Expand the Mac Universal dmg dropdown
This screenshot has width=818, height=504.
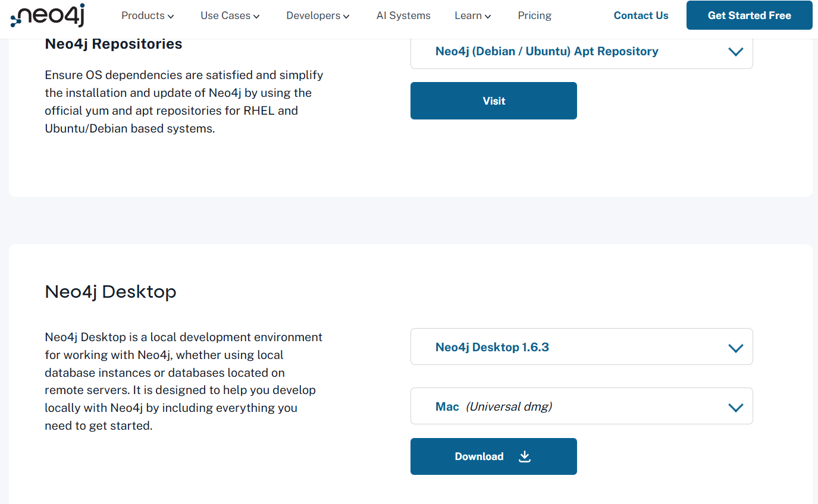point(581,407)
